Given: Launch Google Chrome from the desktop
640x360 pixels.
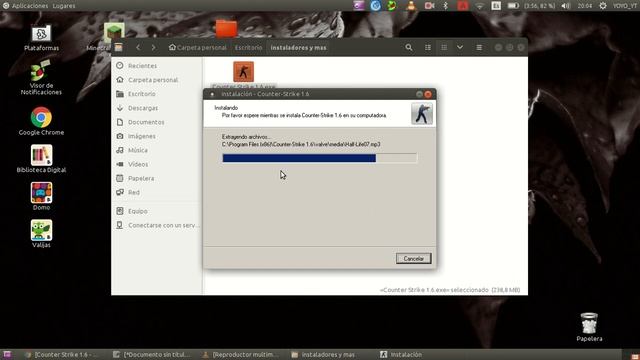Looking at the screenshot, I should coord(41,121).
